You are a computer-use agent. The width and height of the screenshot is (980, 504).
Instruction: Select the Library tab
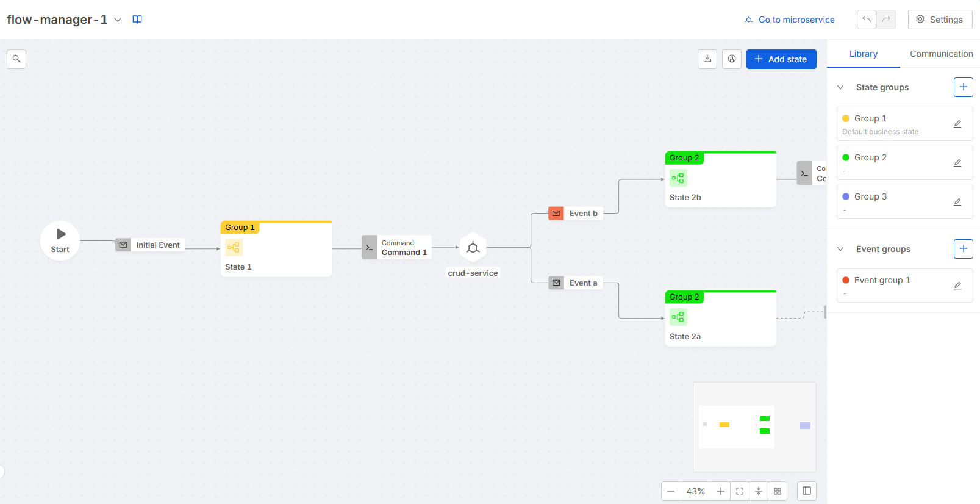[863, 54]
